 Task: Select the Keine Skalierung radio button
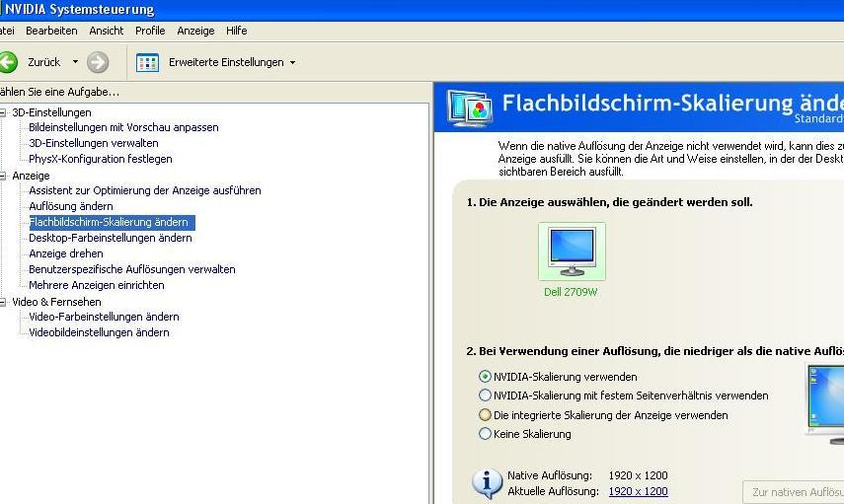pos(485,434)
